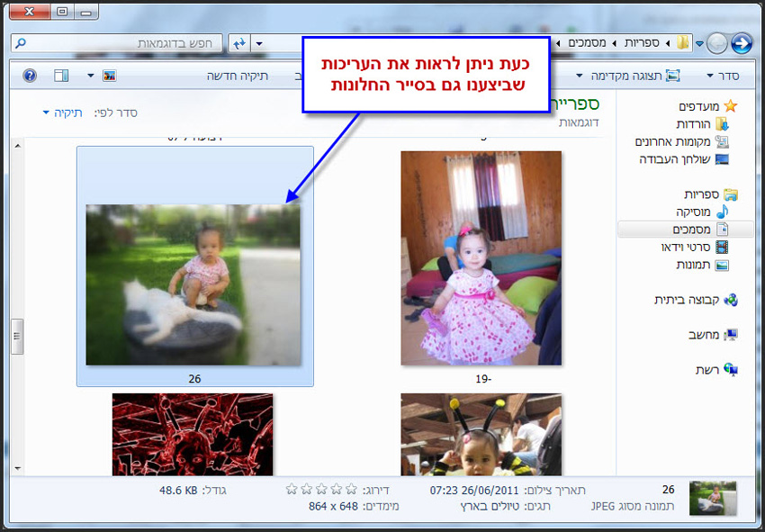Click the חפש בדוגמאות search field
Screen dimensions: 765x532
[x=117, y=43]
